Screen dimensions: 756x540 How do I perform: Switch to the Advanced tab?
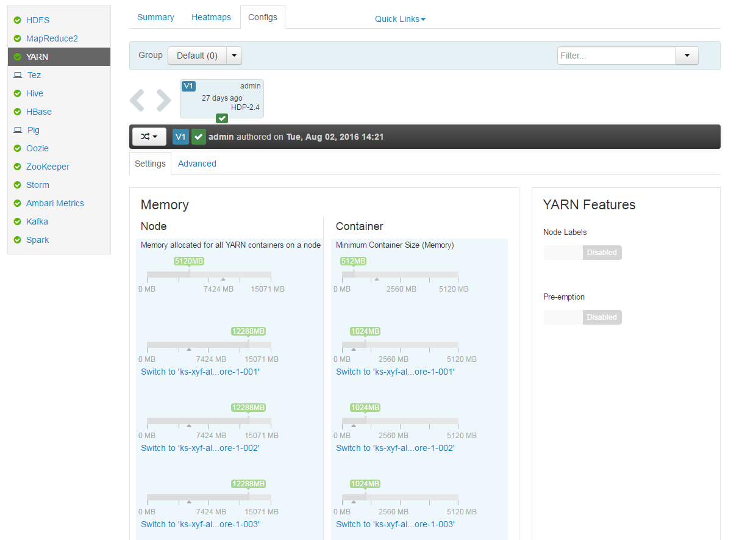click(x=197, y=164)
